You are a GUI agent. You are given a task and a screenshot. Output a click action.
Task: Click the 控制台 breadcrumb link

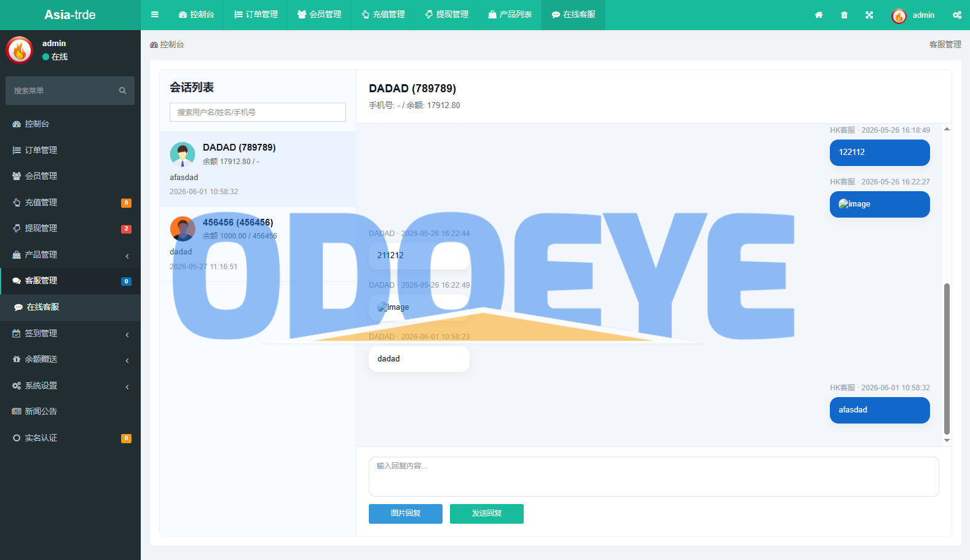point(167,44)
